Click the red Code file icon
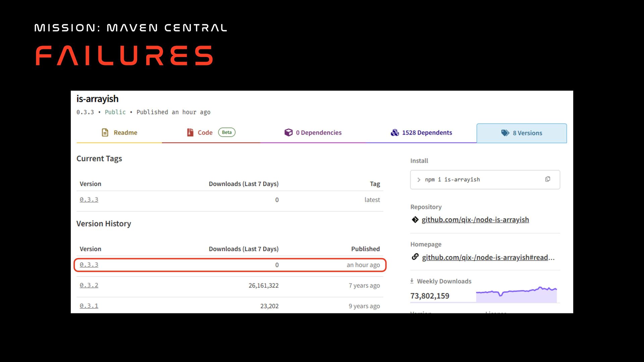The image size is (644, 362). pyautogui.click(x=190, y=132)
